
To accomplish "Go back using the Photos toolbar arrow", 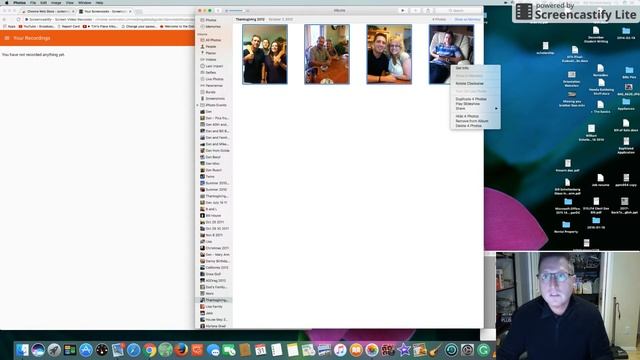I will click(x=218, y=11).
